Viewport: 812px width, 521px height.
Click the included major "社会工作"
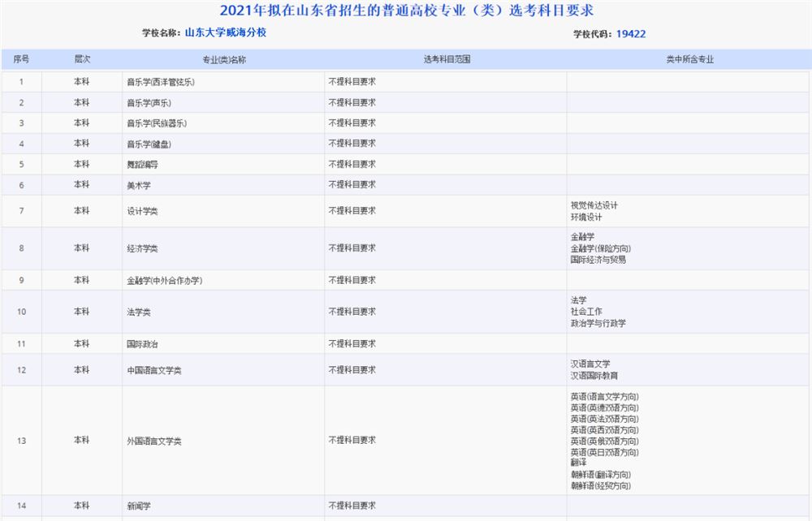(586, 312)
